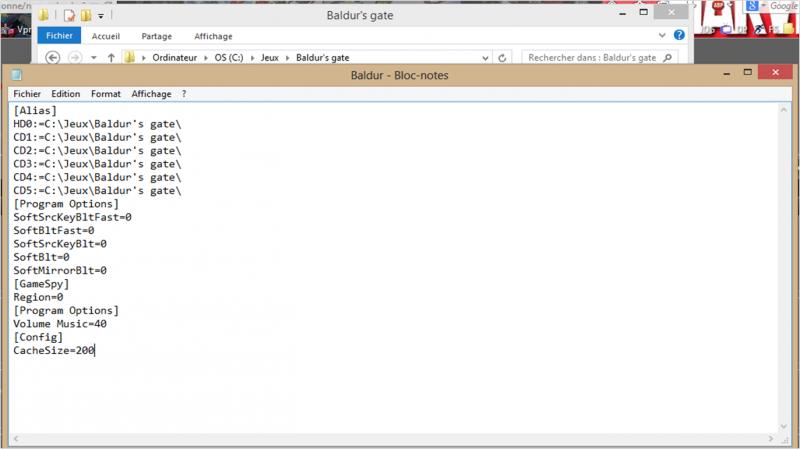The image size is (800, 449).
Task: Open the quick access toolbar customize dropdown
Action: (101, 16)
